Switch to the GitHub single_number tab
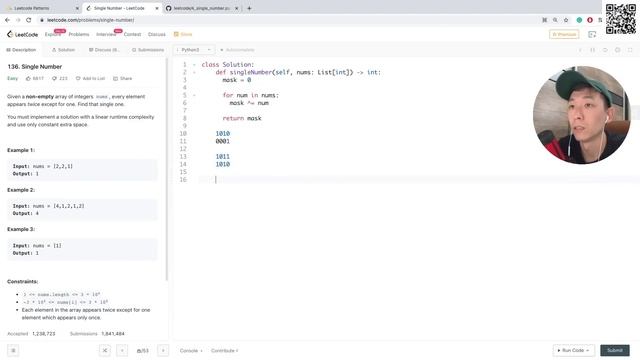Screen dimensions: 640x360 202,8
